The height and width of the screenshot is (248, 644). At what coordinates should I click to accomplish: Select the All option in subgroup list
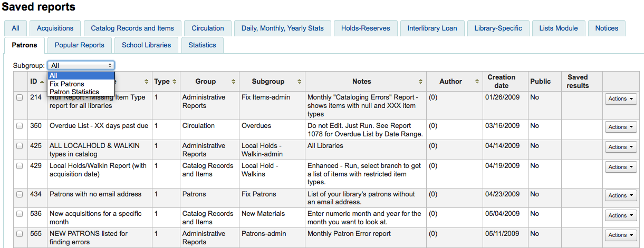(x=55, y=76)
